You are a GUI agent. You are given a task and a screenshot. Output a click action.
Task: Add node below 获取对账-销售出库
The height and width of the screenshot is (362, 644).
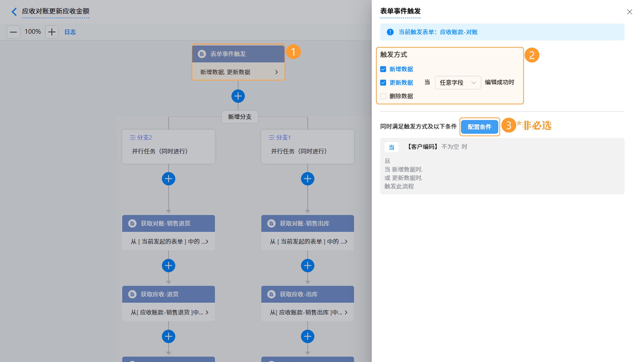point(308,266)
